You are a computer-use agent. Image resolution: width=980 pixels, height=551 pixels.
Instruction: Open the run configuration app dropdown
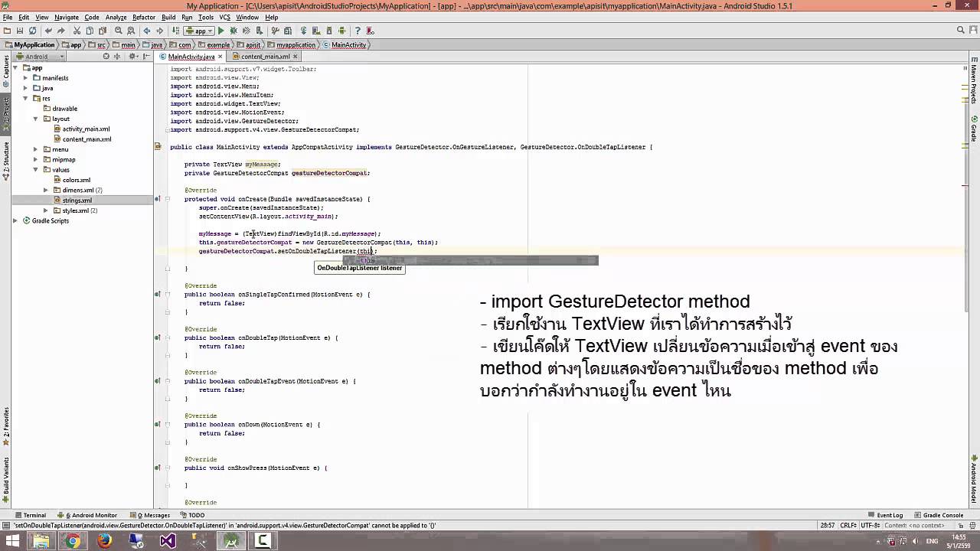pyautogui.click(x=199, y=31)
